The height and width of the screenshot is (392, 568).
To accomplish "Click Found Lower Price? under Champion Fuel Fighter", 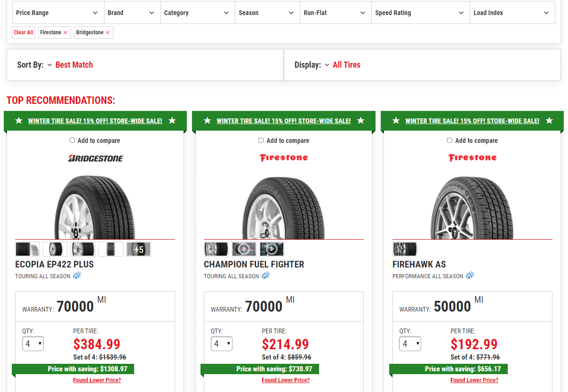I will tap(285, 380).
